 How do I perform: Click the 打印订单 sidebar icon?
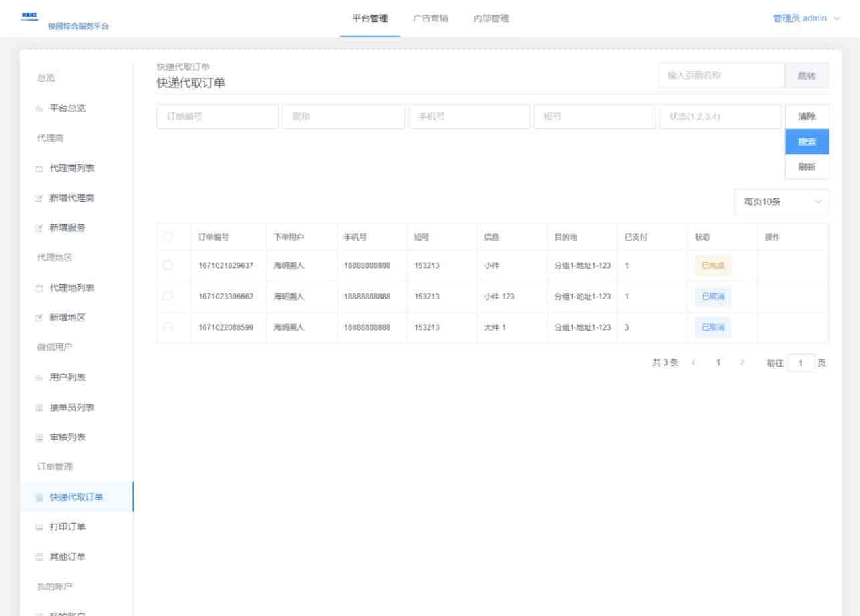coord(39,527)
